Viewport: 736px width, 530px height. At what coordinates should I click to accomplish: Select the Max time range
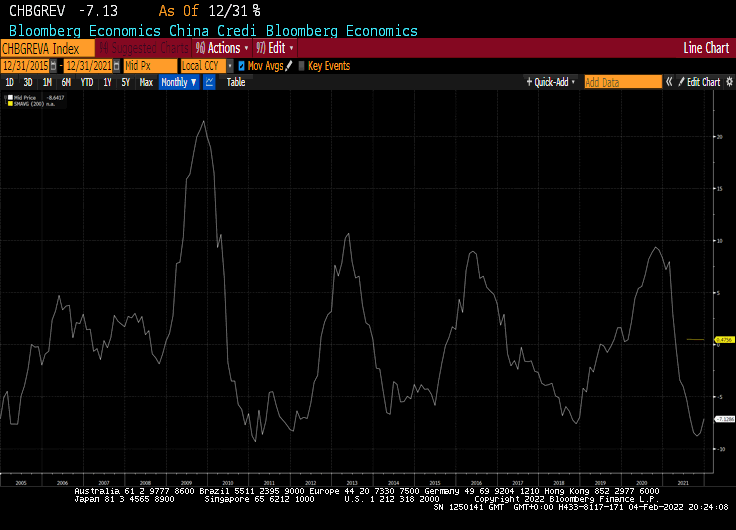[146, 82]
